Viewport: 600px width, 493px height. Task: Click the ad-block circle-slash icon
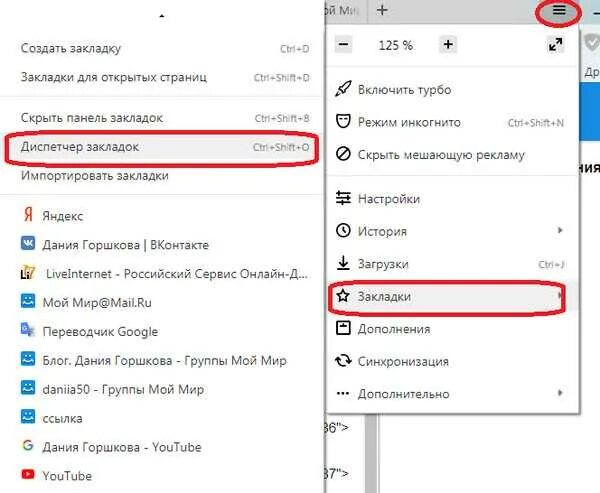(343, 154)
